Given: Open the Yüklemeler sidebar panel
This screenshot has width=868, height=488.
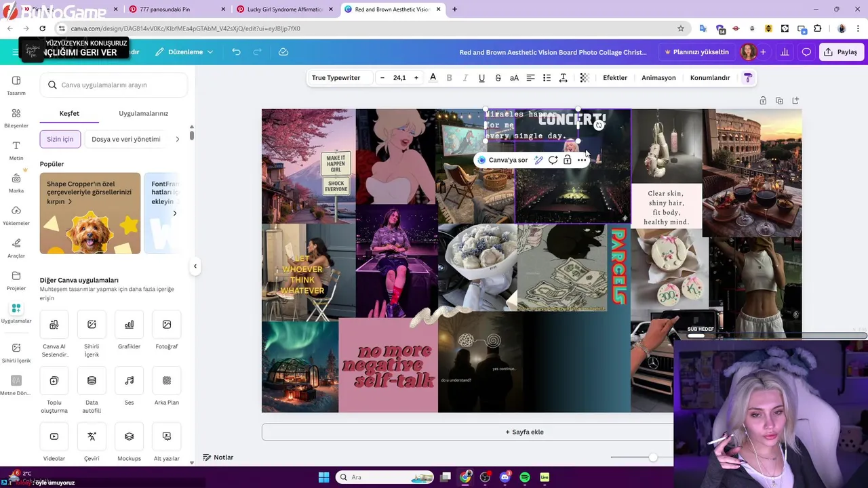Looking at the screenshot, I should pyautogui.click(x=16, y=216).
